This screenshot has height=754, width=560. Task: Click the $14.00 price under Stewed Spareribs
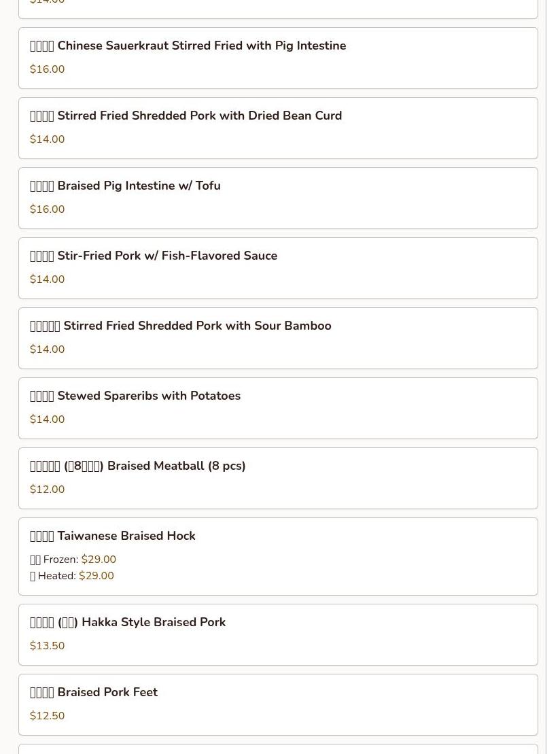(47, 419)
